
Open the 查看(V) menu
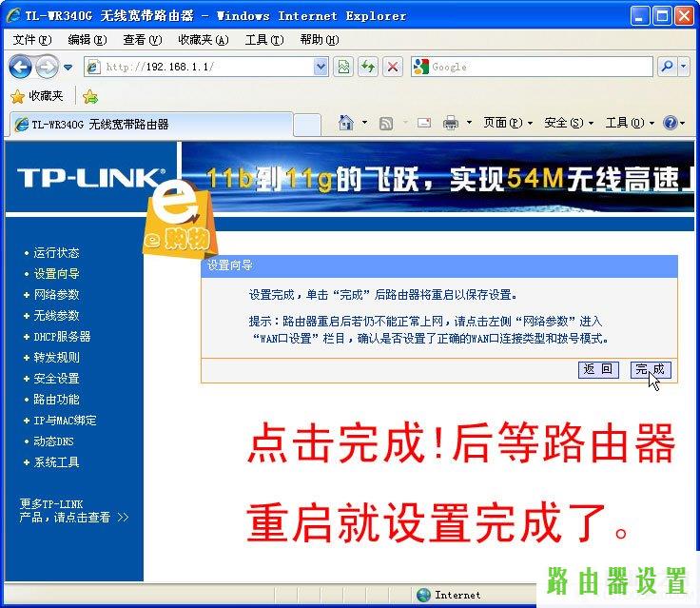(141, 40)
